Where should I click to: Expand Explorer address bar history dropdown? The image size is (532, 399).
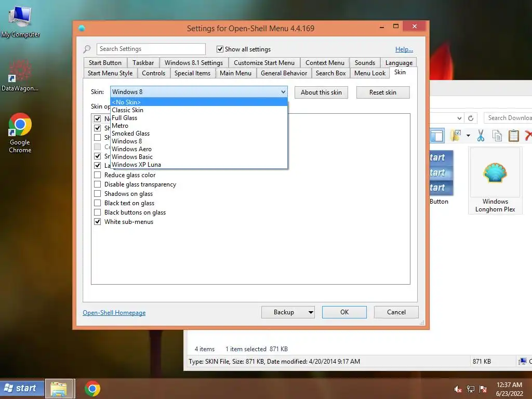459,118
